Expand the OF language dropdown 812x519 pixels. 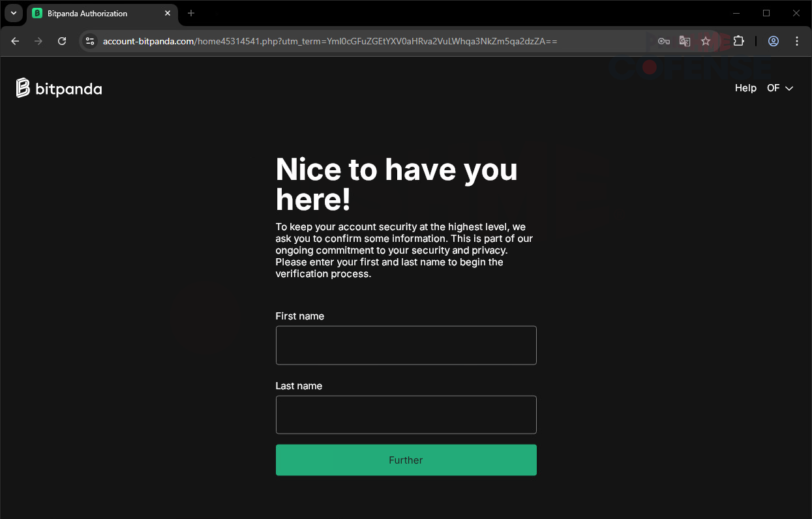780,88
